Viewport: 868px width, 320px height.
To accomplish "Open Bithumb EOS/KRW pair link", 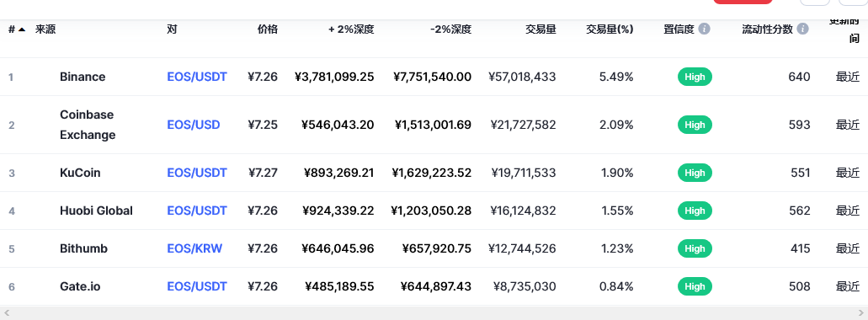I will (194, 248).
